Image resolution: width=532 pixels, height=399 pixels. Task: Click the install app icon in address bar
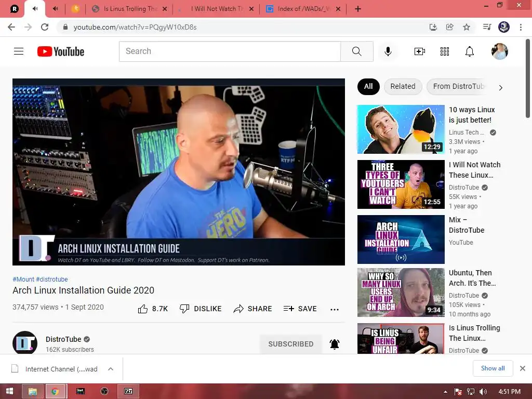pyautogui.click(x=433, y=27)
